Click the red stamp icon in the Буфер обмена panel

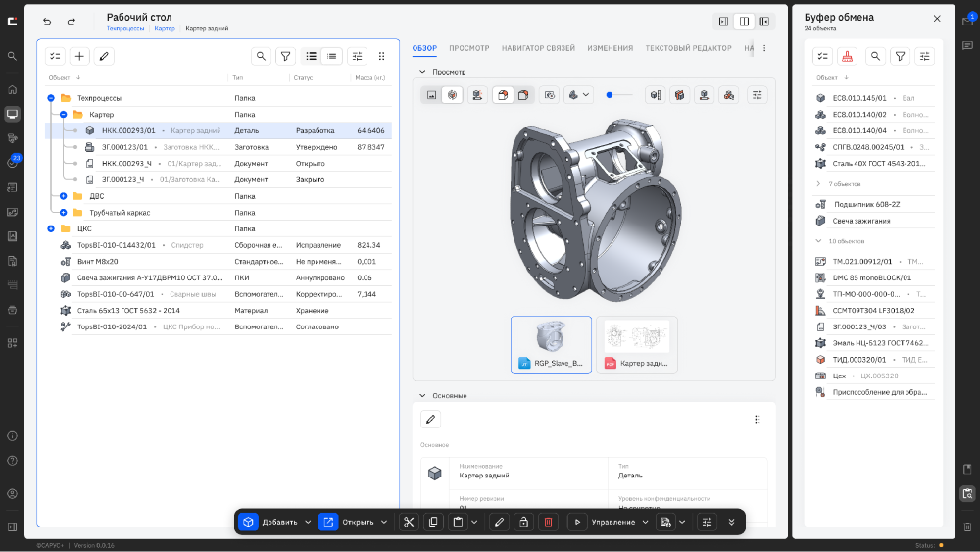[x=847, y=56]
